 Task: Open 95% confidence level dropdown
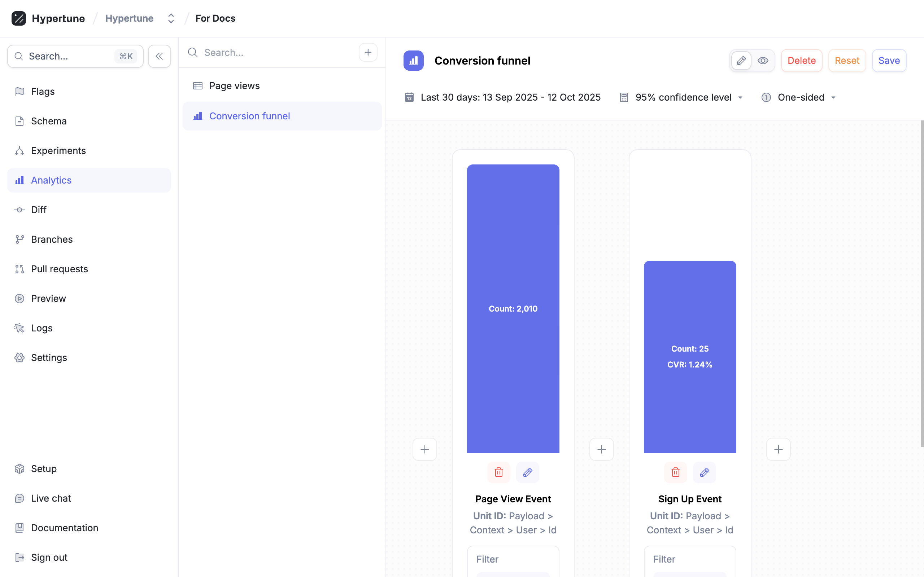pyautogui.click(x=683, y=97)
